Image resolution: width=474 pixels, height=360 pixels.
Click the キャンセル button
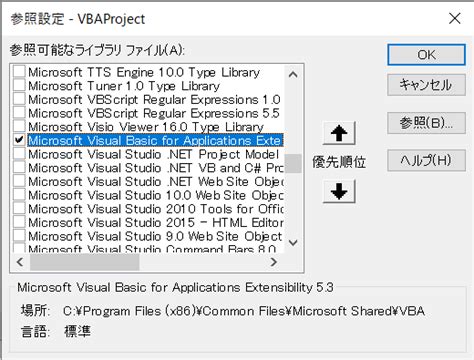pos(426,85)
